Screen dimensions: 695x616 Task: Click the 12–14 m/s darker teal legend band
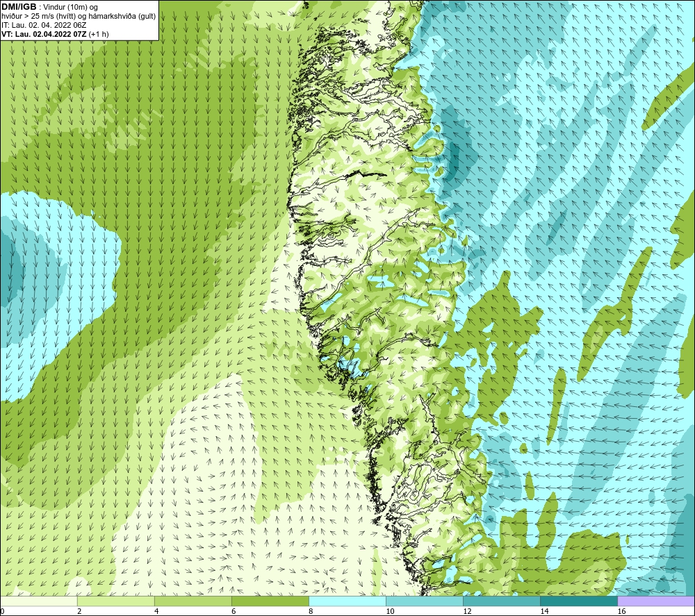[x=502, y=601]
